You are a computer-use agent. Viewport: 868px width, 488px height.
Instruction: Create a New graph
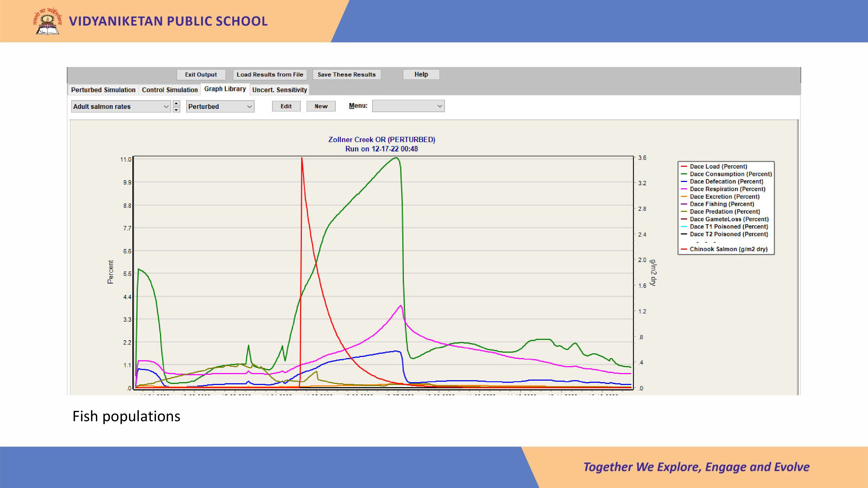click(321, 106)
